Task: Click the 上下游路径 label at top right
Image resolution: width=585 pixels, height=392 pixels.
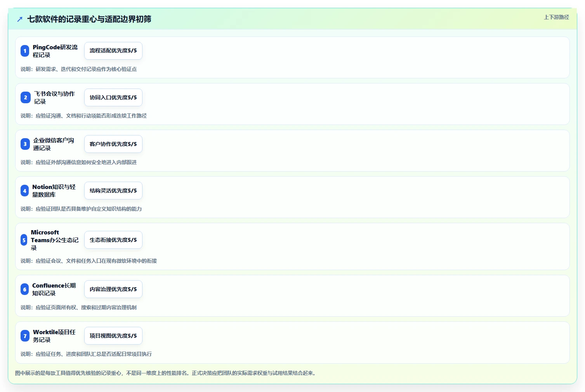Action: 556,17
